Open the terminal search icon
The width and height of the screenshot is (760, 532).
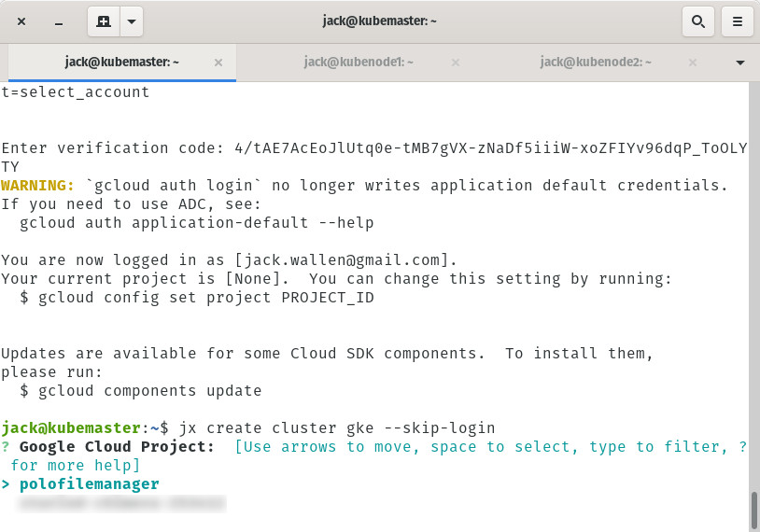click(x=697, y=21)
